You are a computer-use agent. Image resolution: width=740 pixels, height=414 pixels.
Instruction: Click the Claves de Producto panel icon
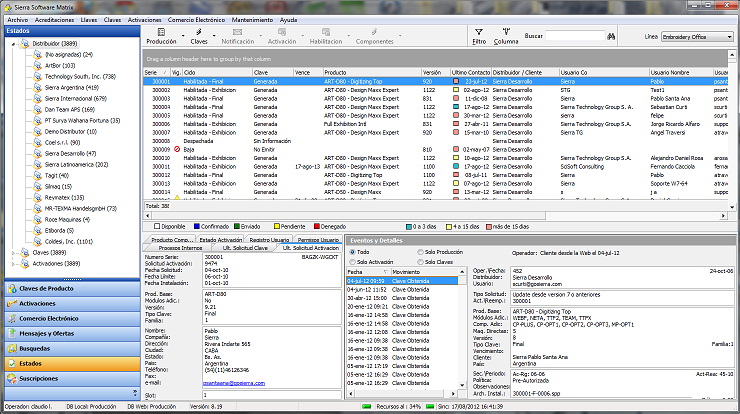(12, 288)
